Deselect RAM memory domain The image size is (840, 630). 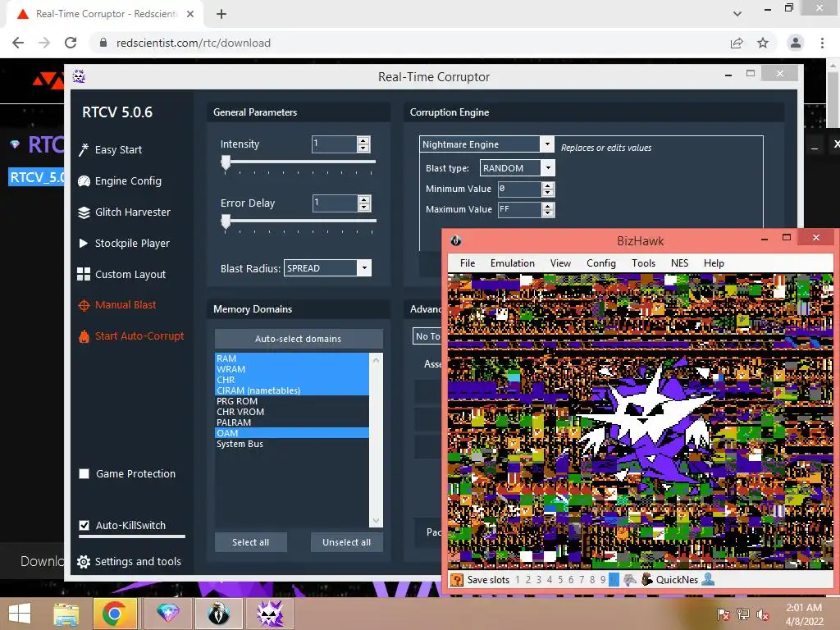click(292, 358)
